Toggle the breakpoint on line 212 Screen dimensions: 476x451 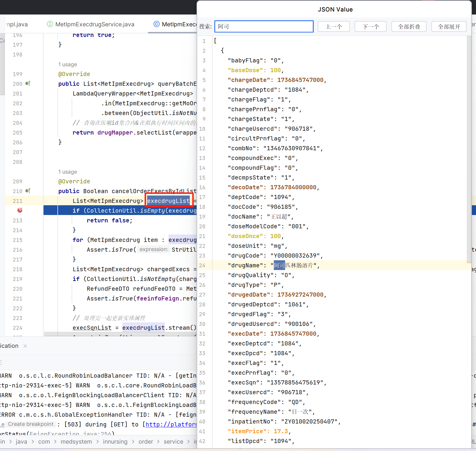[x=20, y=210]
